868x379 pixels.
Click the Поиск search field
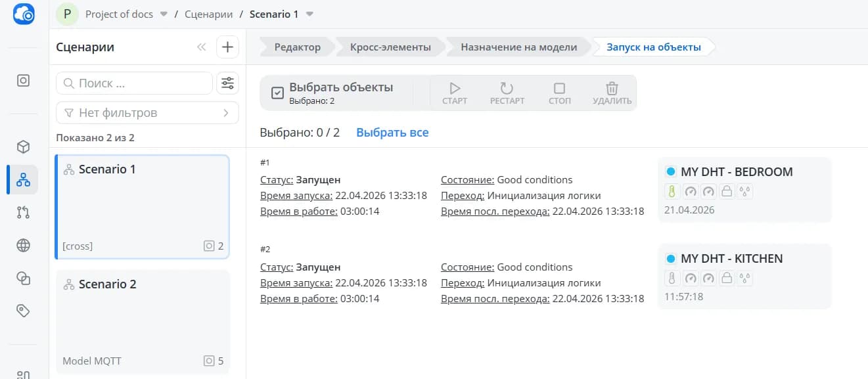[x=134, y=83]
